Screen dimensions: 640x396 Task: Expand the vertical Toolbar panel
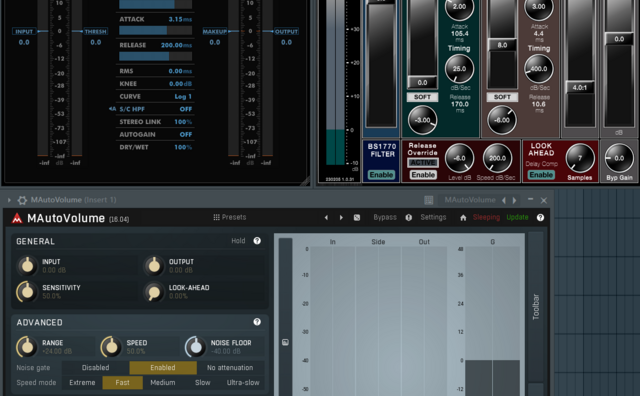coord(536,307)
